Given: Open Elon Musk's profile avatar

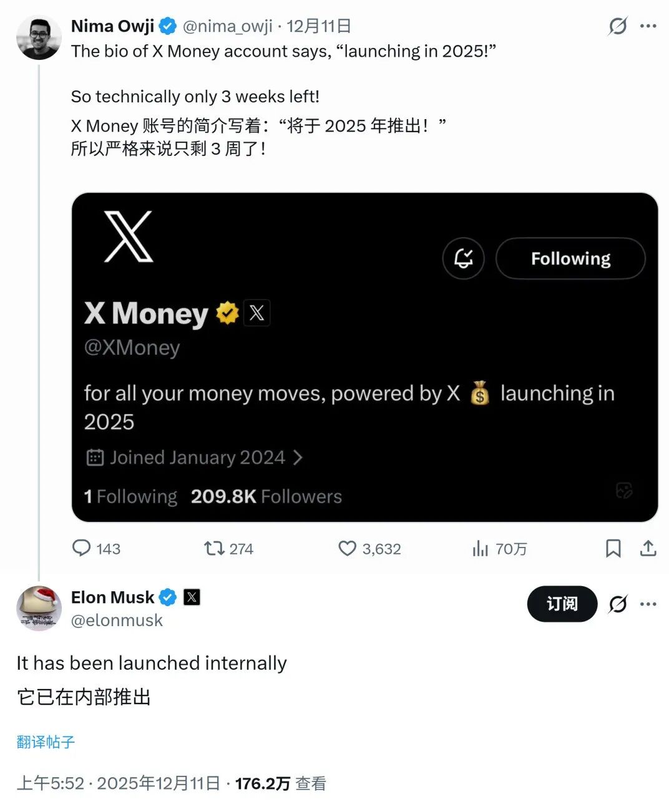Looking at the screenshot, I should pos(39,608).
